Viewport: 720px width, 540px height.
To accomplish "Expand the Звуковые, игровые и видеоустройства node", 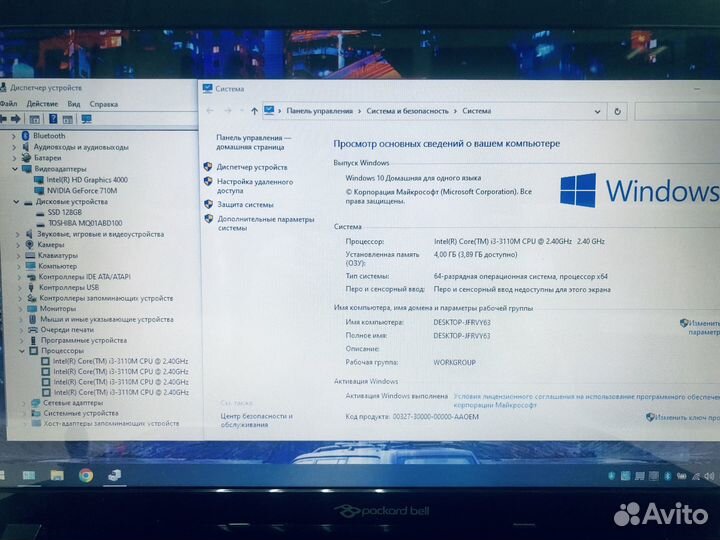I will click(17, 234).
